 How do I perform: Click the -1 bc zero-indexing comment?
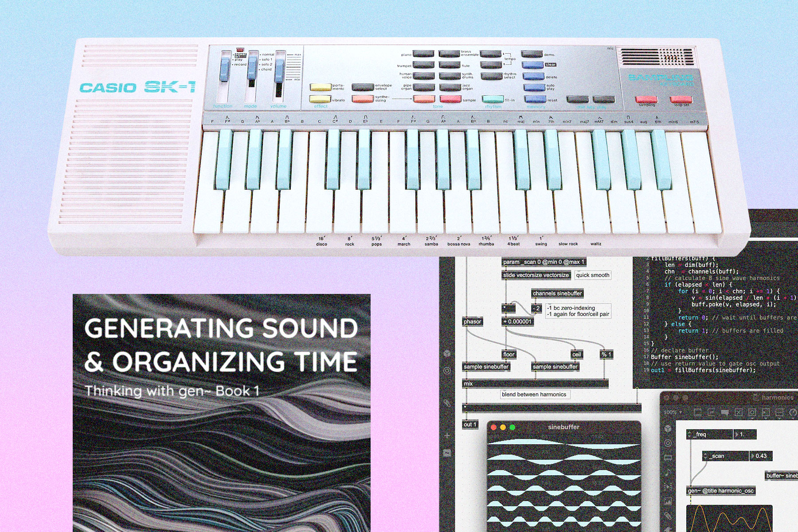coord(578,311)
